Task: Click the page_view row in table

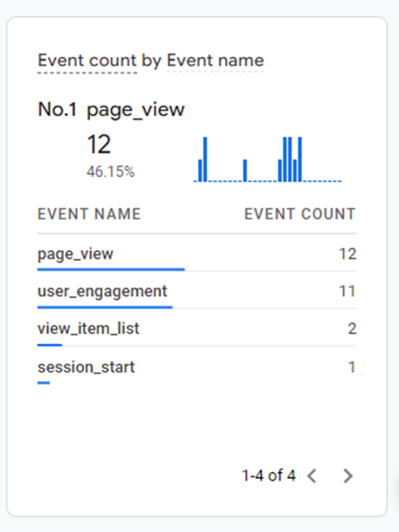Action: [197, 254]
